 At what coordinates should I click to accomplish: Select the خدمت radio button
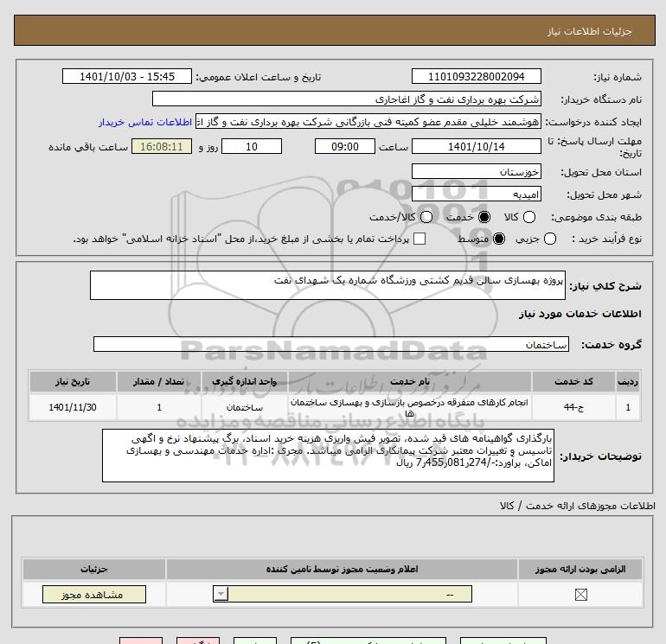pyautogui.click(x=484, y=217)
